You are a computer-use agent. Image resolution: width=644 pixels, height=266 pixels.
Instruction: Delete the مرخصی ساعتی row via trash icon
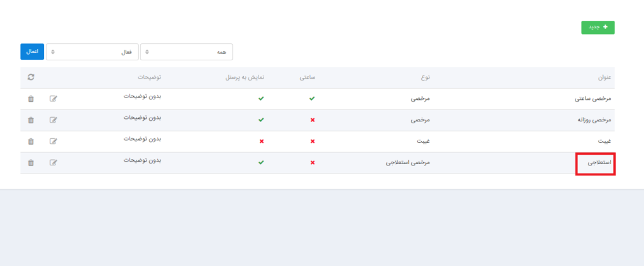[x=31, y=99]
